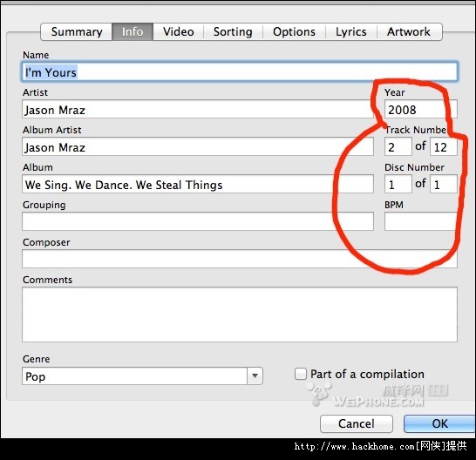Open the Video tab
This screenshot has height=460, width=476.
pyautogui.click(x=178, y=31)
